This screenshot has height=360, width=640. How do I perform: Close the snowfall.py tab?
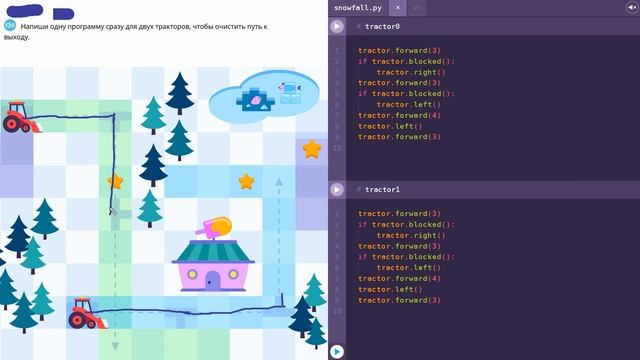(398, 7)
